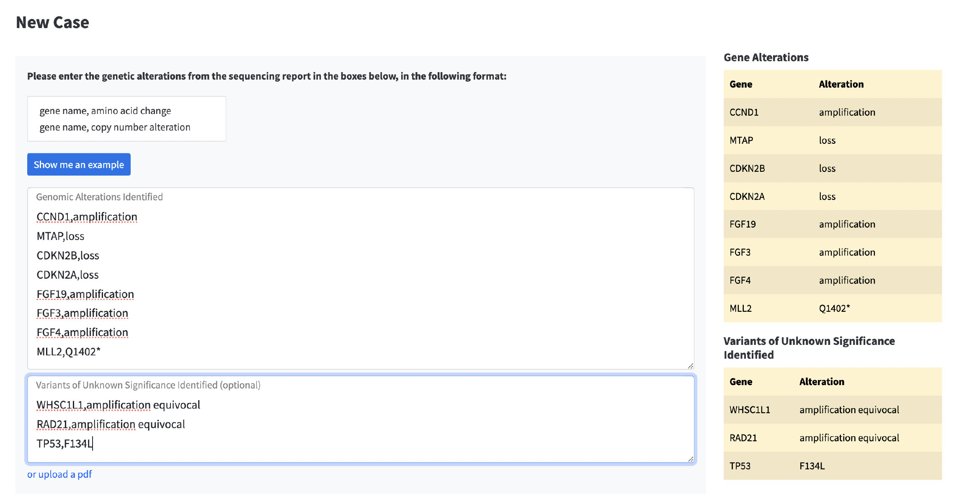Click the Gene column header in Gene Alterations

click(740, 84)
